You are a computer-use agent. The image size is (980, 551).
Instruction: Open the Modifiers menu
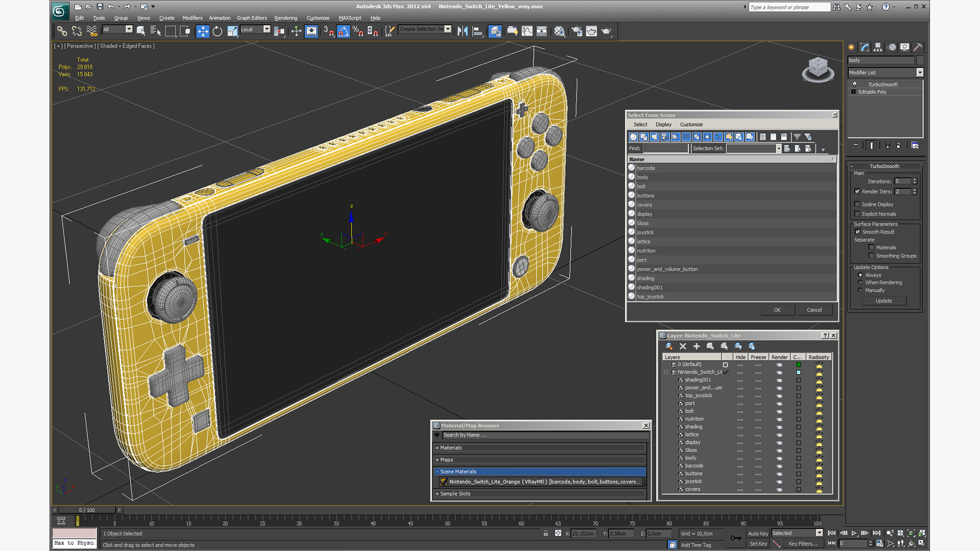coord(192,18)
